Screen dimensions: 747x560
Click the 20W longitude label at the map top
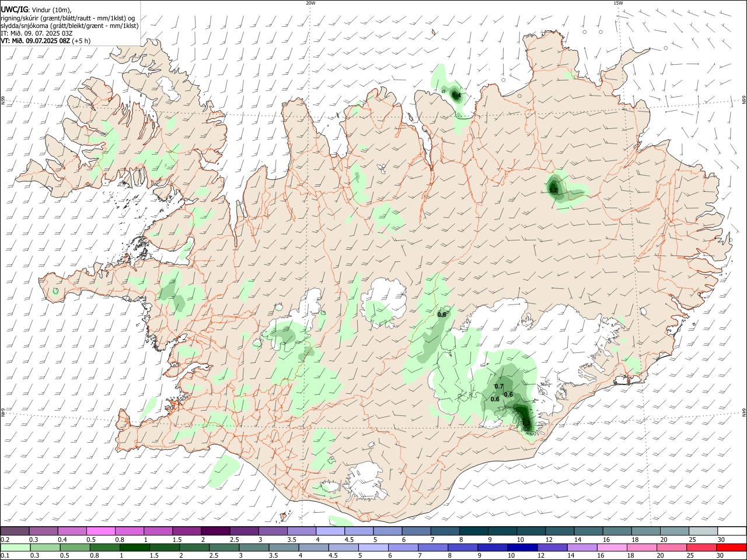(x=310, y=3)
